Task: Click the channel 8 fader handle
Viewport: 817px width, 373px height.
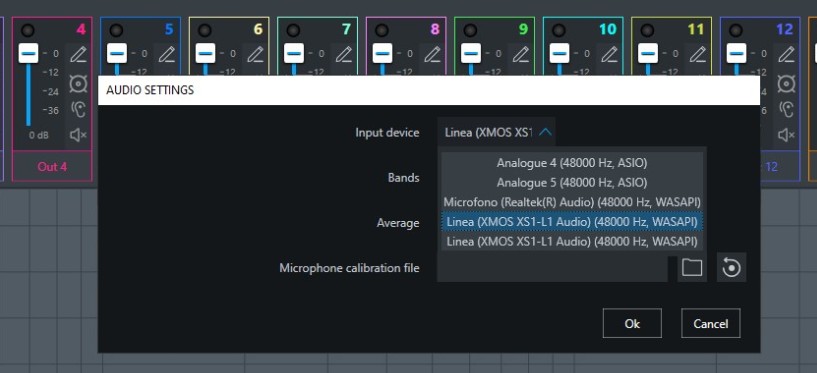Action: (382, 53)
